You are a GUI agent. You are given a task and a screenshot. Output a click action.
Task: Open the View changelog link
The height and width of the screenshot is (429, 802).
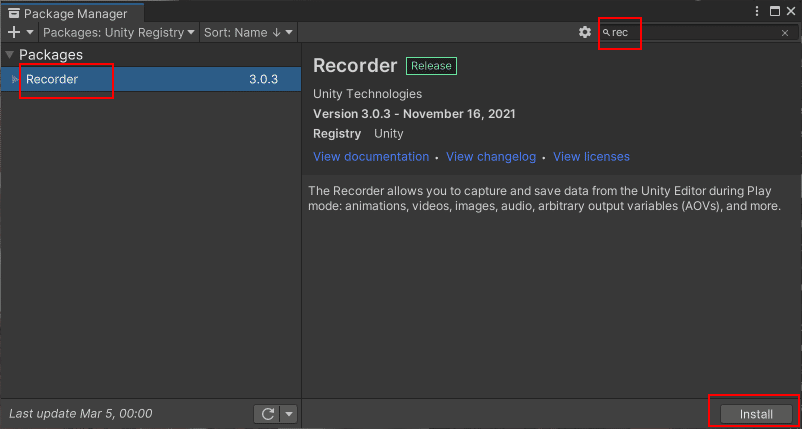(491, 156)
